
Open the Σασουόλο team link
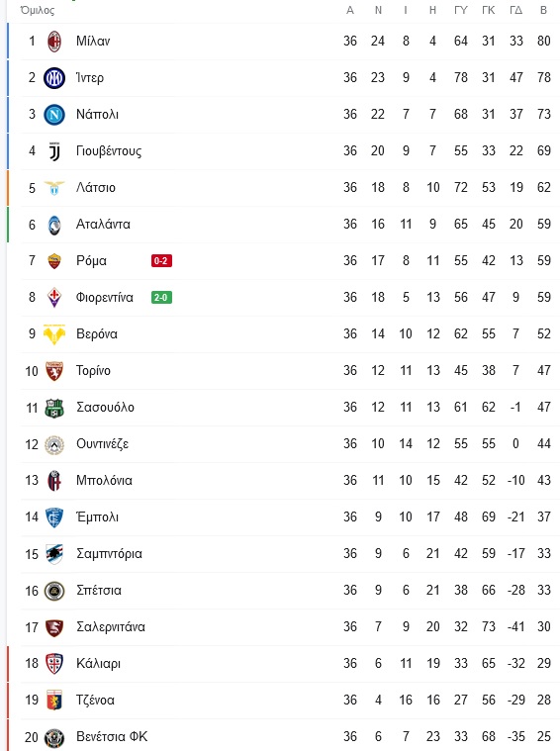point(106,408)
